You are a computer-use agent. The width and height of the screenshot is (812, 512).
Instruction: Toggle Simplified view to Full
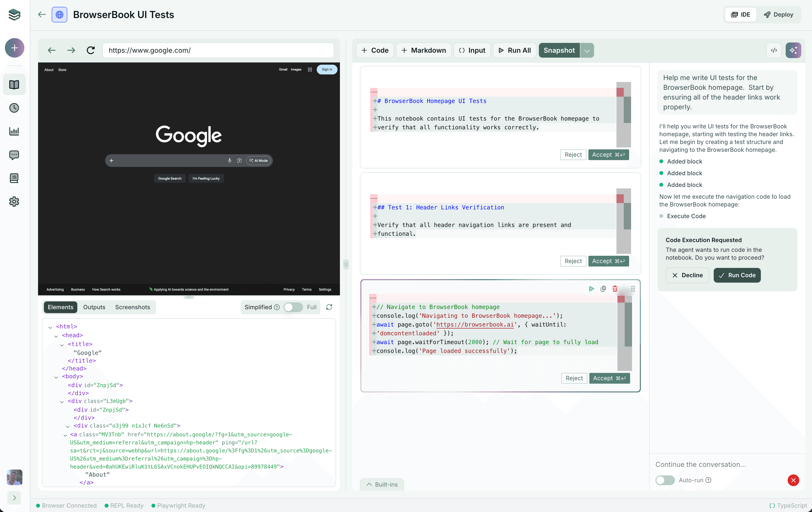(293, 307)
